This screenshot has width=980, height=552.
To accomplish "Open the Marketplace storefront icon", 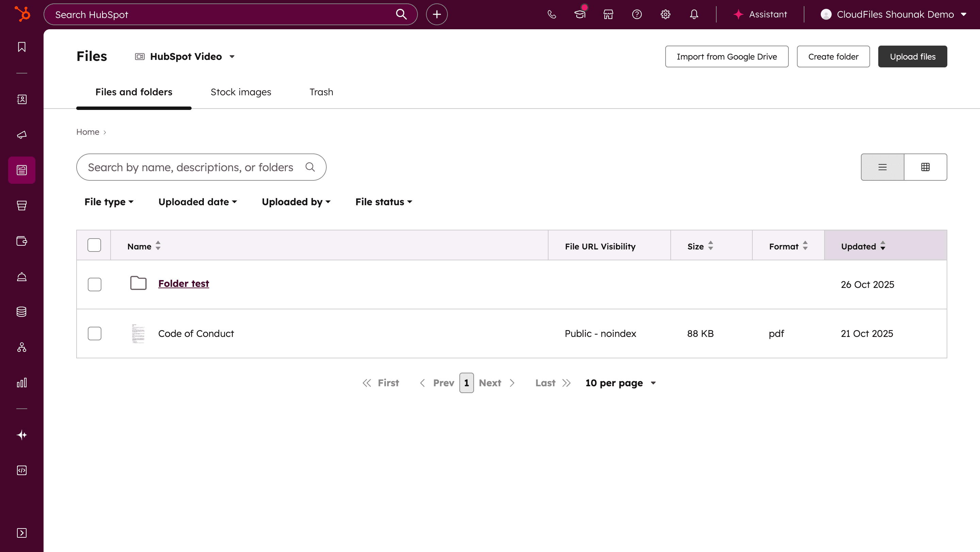I will 608,14.
